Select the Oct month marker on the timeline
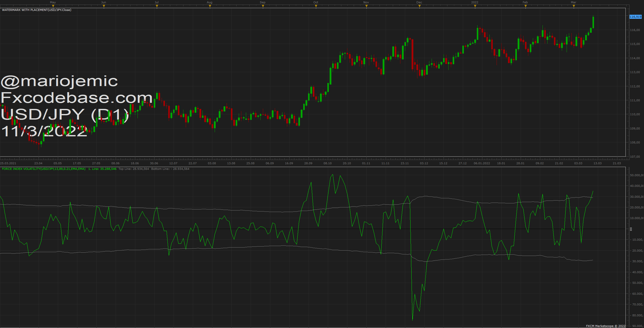The width and height of the screenshot is (644, 328). tap(316, 2)
